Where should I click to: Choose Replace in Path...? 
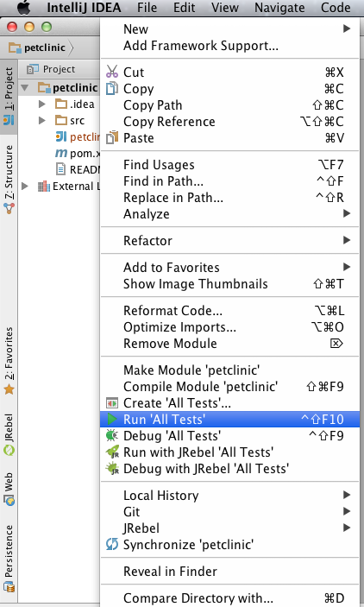pyautogui.click(x=229, y=198)
